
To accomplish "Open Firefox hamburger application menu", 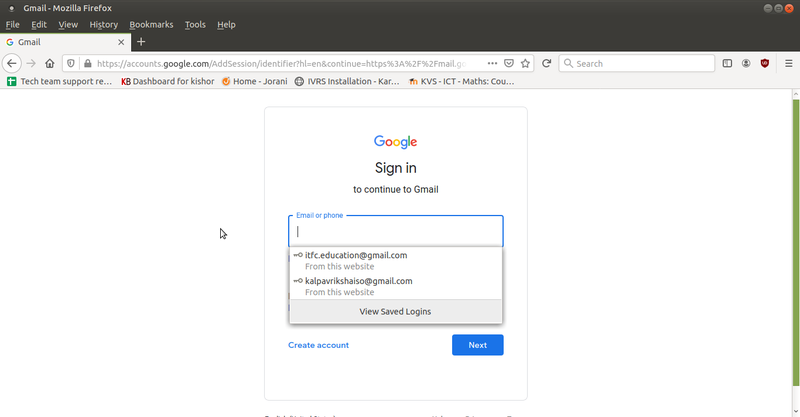I will pyautogui.click(x=788, y=64).
